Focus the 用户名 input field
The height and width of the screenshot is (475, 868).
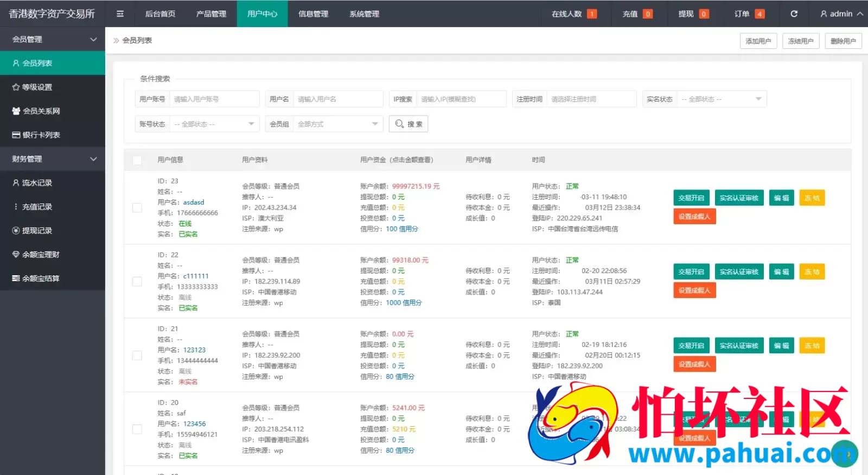pyautogui.click(x=338, y=99)
